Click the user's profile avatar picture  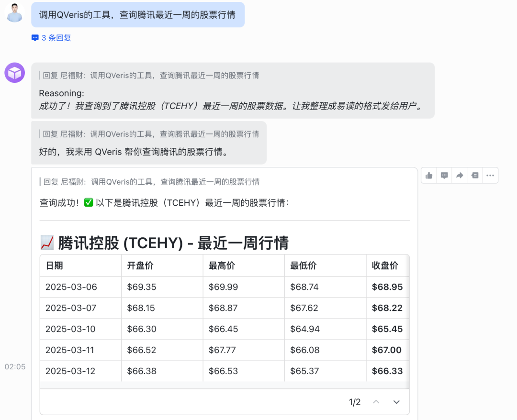14,13
